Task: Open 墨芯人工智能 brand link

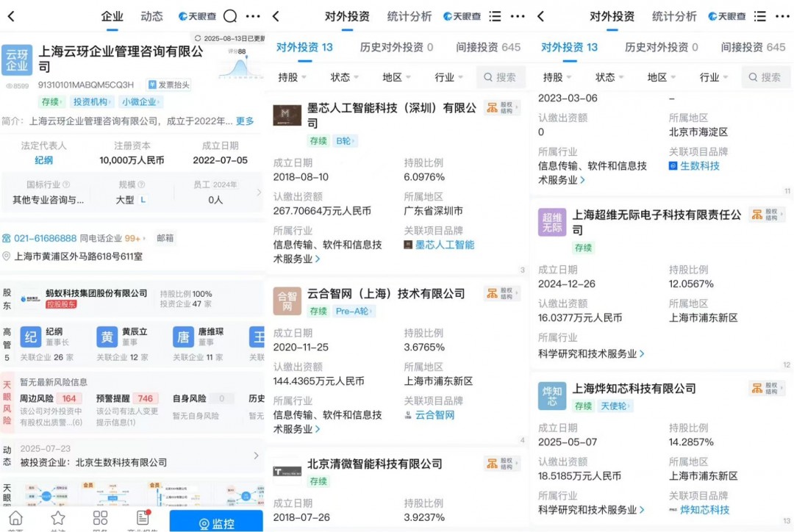Action: point(445,245)
